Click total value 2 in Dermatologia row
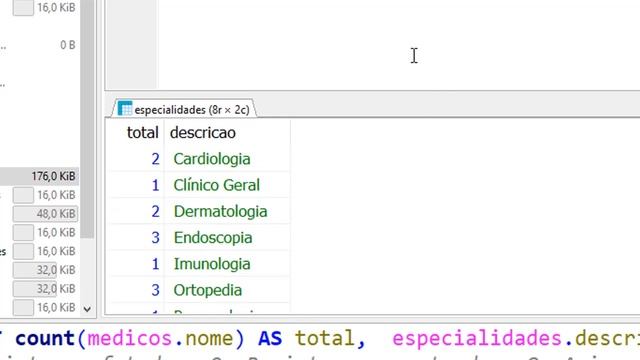Screen dimensions: 640x360 156,211
